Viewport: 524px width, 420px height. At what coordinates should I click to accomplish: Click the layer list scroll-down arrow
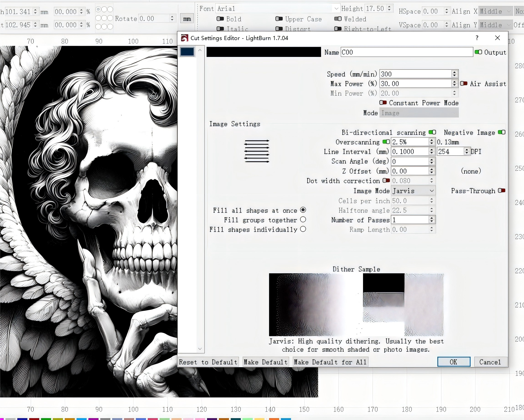(200, 349)
